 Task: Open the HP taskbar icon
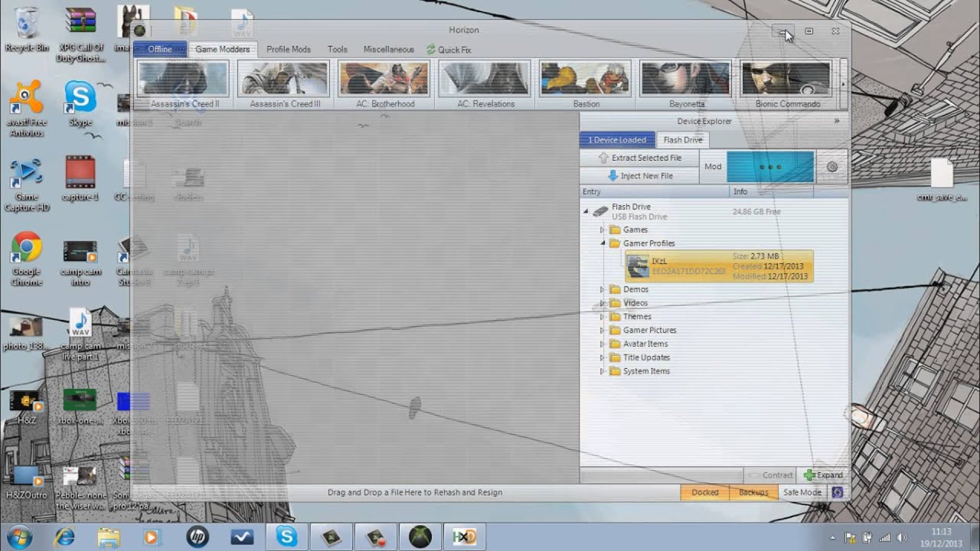(198, 537)
